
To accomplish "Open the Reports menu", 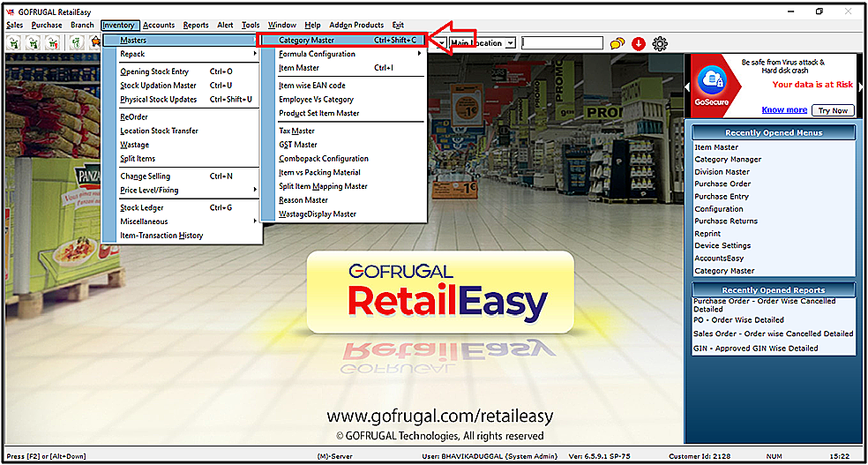I will 196,25.
